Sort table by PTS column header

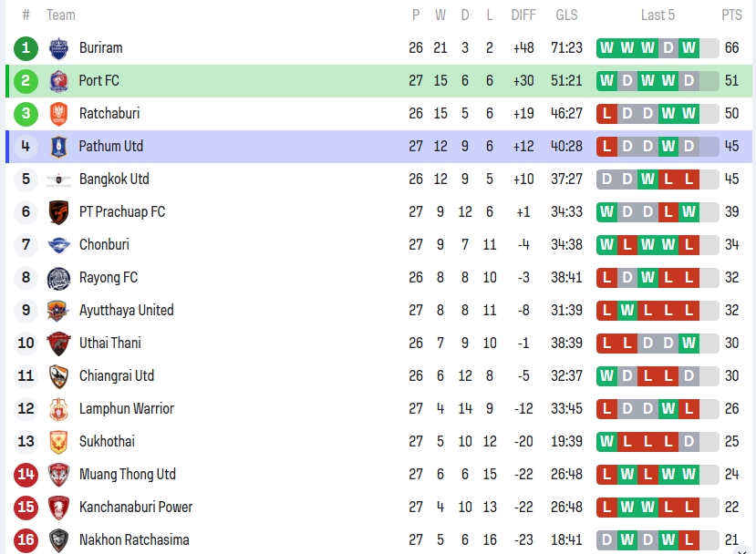coord(731,15)
